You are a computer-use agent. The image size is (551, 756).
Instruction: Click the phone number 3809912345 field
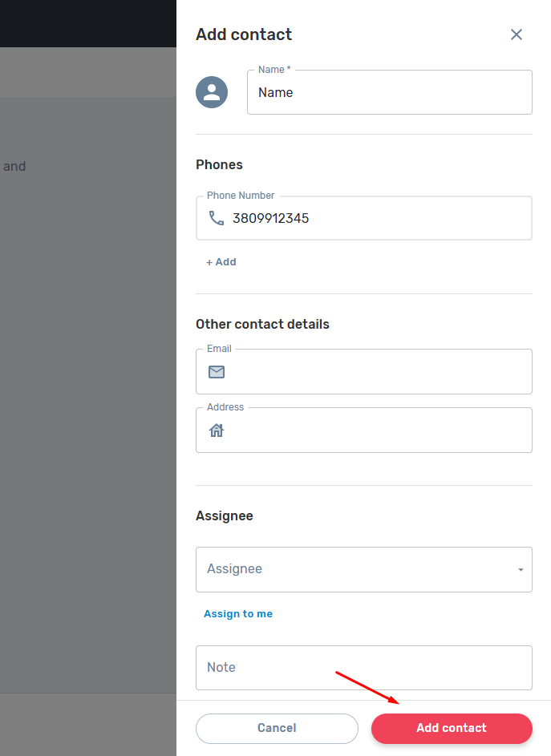[377, 218]
